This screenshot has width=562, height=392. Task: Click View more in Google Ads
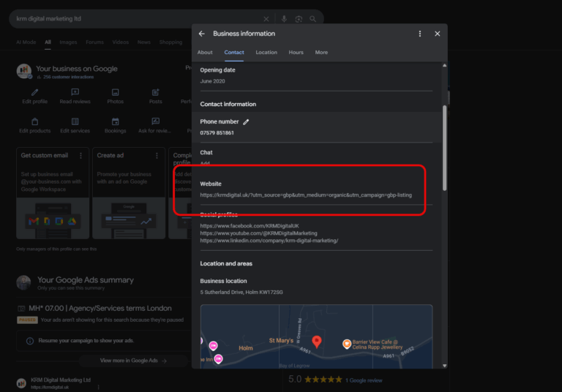[x=133, y=361]
